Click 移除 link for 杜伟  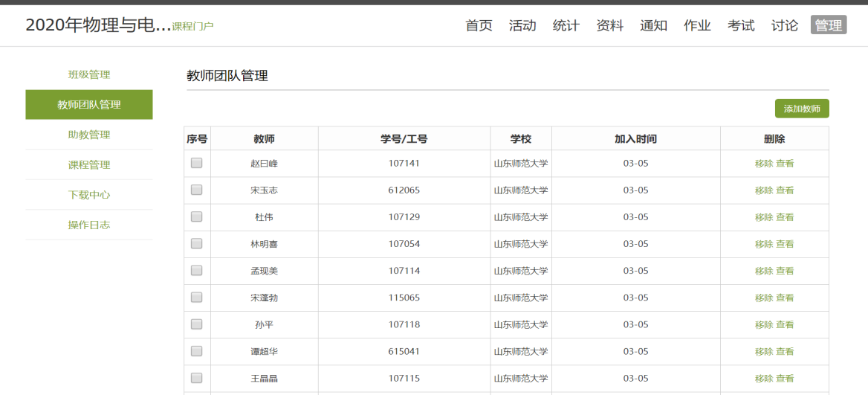click(x=763, y=217)
